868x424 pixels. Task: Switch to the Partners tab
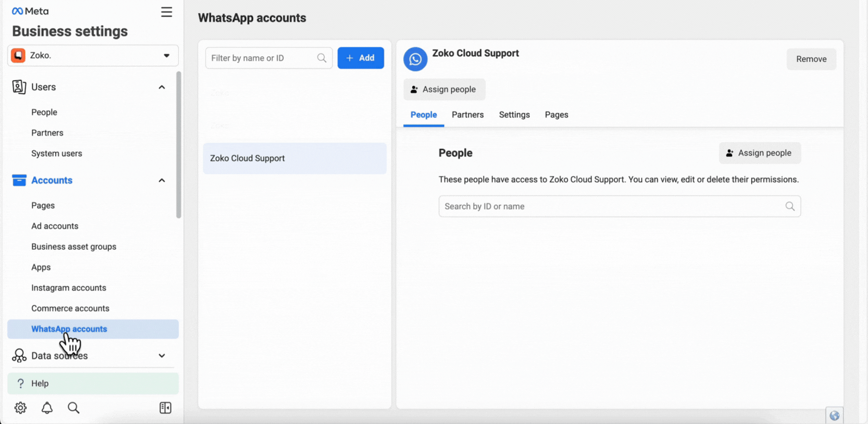[x=468, y=115]
